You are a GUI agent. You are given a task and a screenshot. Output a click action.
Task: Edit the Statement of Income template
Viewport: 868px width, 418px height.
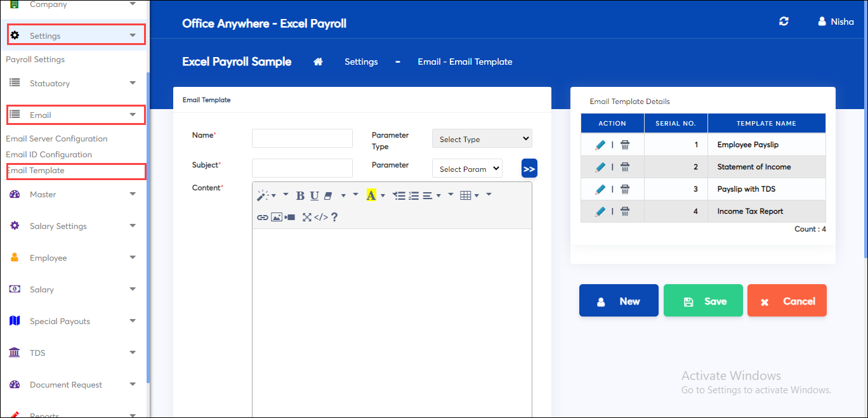pos(600,167)
